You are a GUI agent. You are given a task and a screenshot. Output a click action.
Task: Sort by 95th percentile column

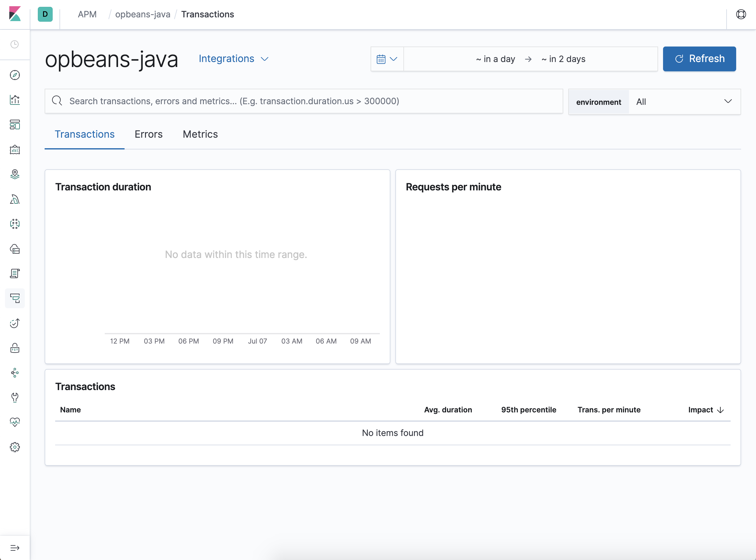click(x=528, y=410)
